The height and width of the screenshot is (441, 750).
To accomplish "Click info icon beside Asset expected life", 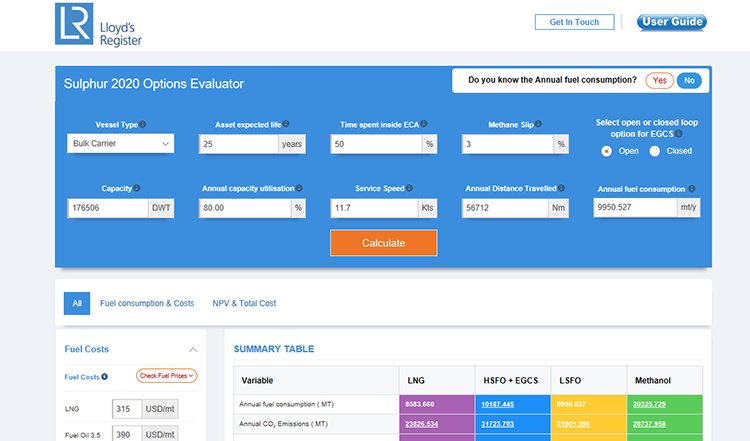I will point(286,125).
